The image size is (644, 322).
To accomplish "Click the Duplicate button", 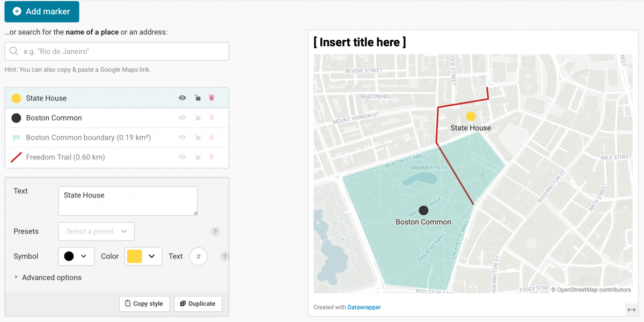I will coord(197,304).
